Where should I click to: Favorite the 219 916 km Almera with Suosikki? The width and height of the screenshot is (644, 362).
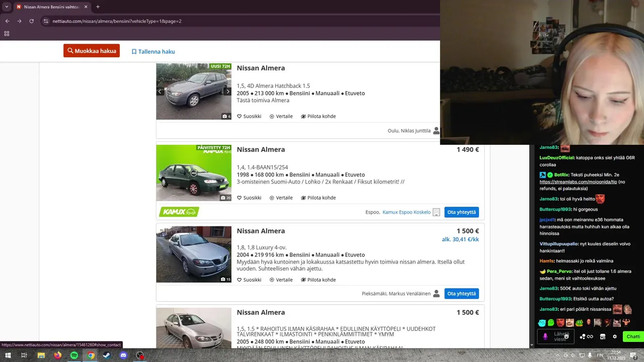click(249, 280)
